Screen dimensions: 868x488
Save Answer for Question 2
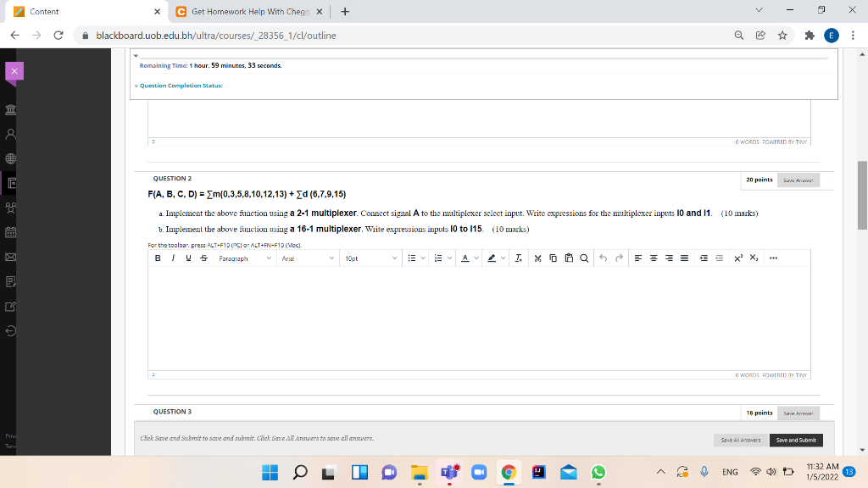(x=798, y=180)
